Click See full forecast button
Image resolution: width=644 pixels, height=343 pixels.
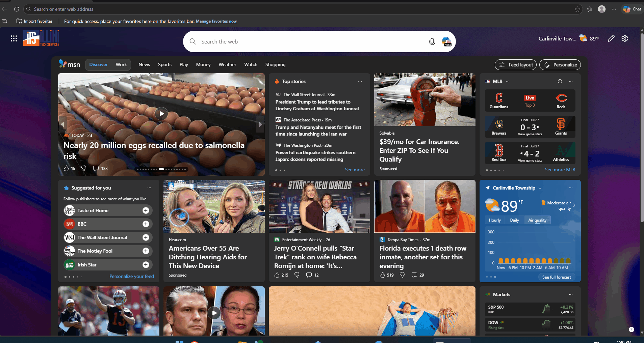coord(557,277)
